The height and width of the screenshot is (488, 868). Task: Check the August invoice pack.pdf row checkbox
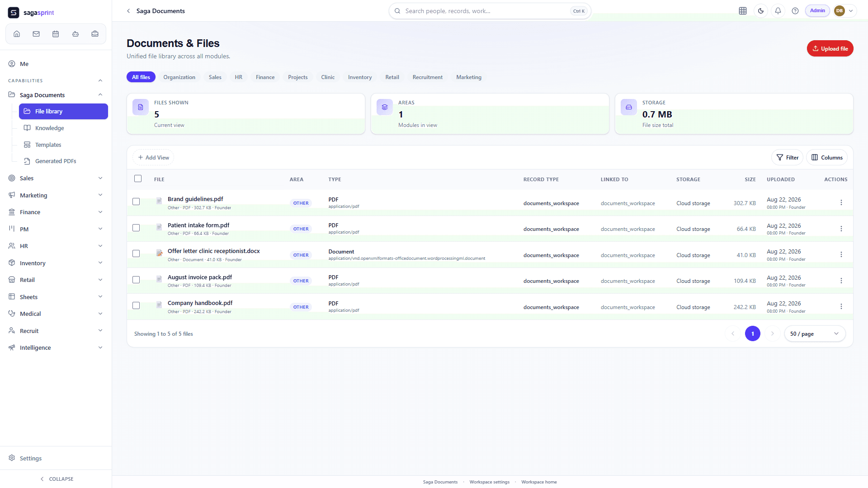[136, 280]
